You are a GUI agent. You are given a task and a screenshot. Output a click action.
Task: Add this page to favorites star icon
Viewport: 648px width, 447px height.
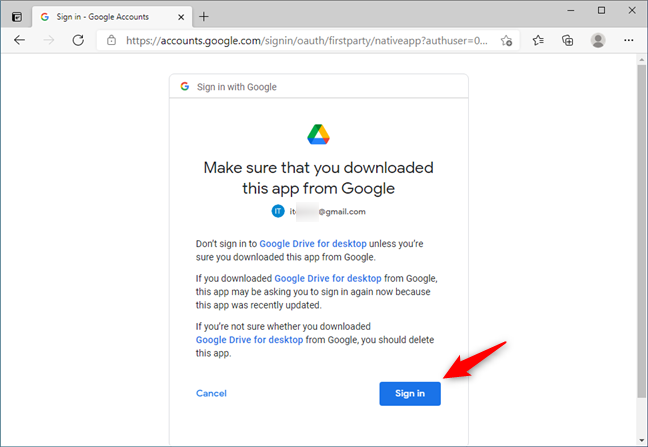pyautogui.click(x=506, y=40)
